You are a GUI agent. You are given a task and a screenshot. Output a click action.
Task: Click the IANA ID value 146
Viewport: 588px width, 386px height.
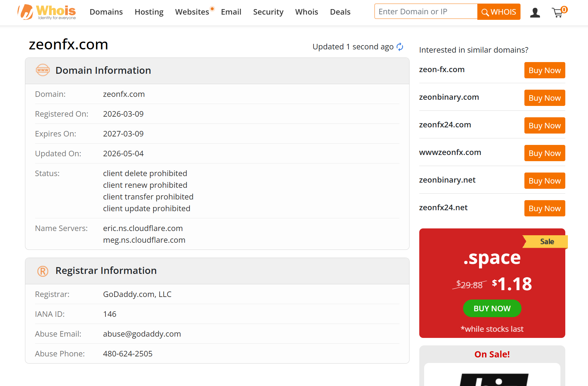110,314
